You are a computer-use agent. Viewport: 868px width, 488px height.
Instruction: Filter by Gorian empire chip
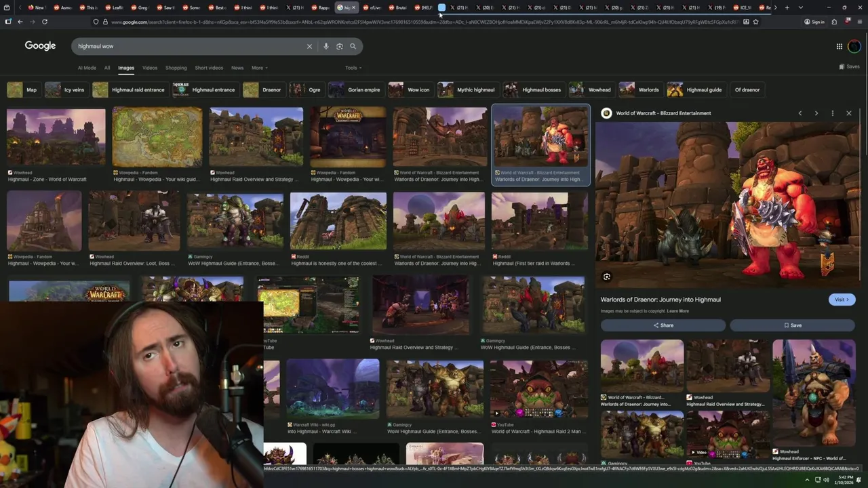[x=356, y=89]
